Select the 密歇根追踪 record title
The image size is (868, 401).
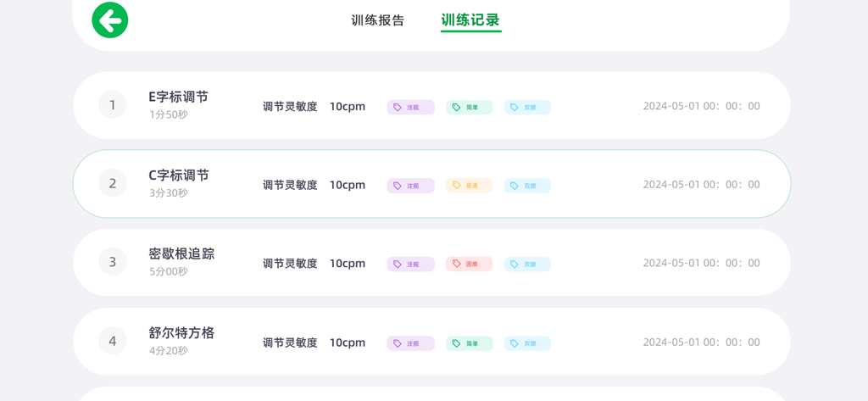point(181,254)
